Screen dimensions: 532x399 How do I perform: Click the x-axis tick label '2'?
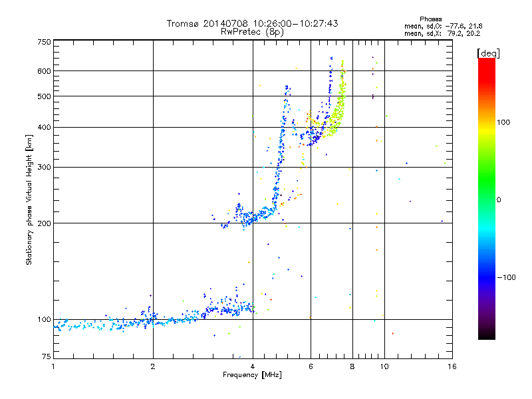153,366
